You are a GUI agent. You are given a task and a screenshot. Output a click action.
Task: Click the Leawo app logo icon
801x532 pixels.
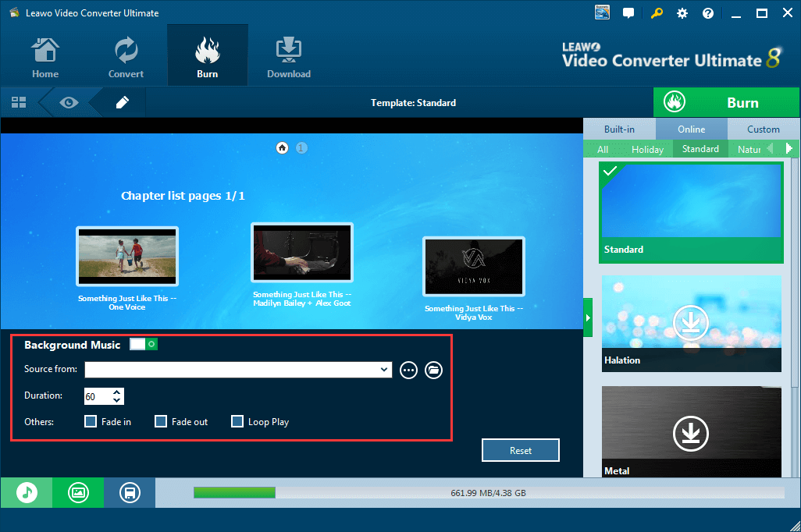pos(14,12)
